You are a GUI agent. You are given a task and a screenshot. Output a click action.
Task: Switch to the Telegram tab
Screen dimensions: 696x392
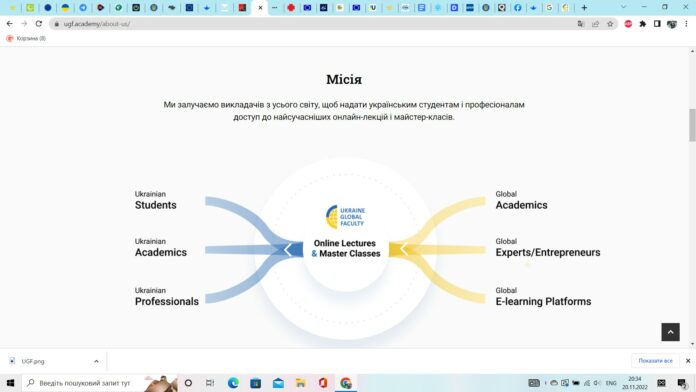coord(83,8)
